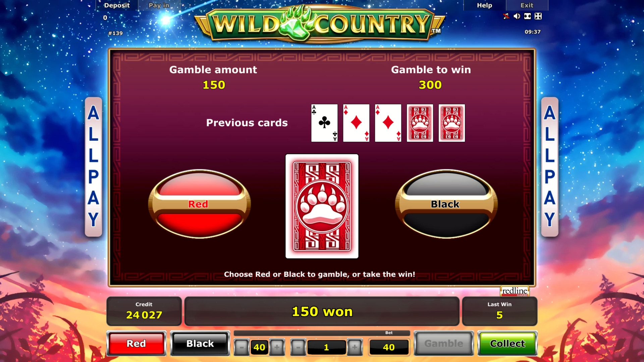Choose the large oval Red gamble button
The image size is (644, 362).
click(200, 204)
